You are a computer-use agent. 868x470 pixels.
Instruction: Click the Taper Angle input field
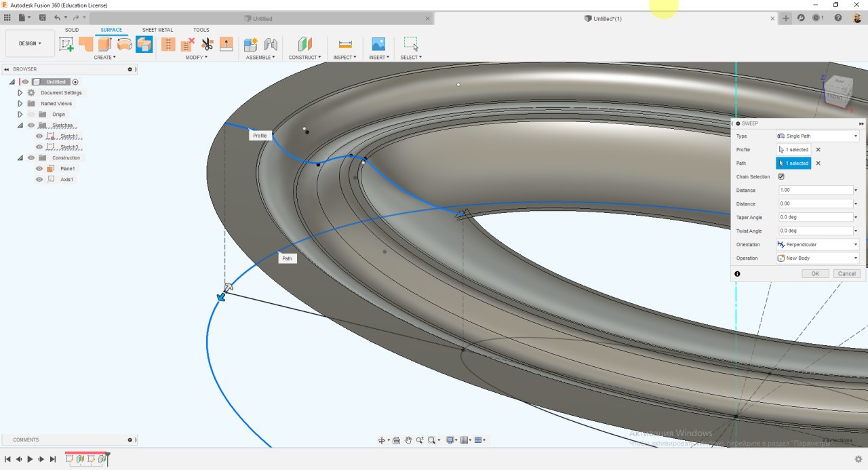click(x=814, y=217)
